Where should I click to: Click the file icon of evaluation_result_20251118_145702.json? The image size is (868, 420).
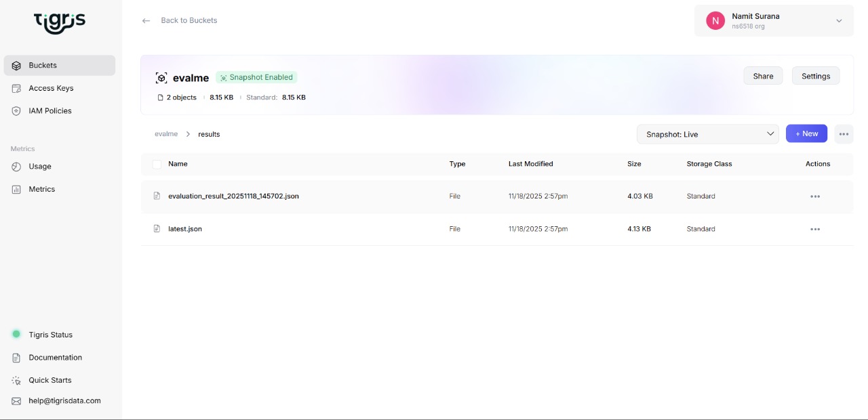[157, 196]
